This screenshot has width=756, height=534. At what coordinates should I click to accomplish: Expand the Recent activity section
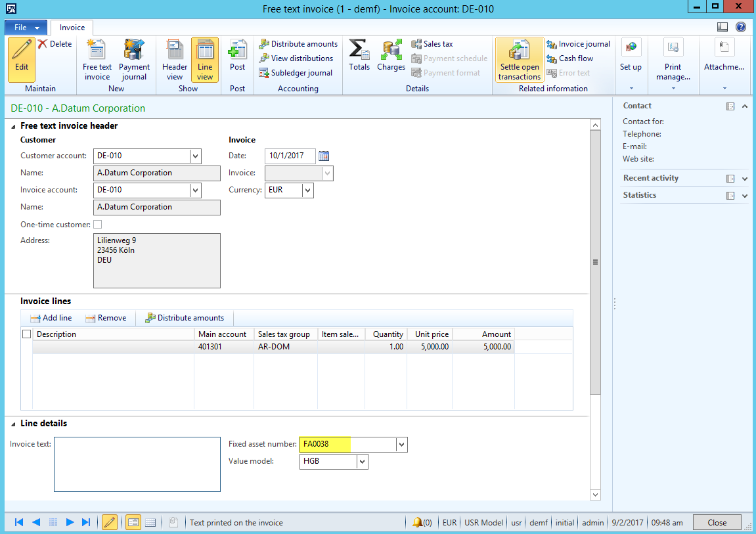click(744, 179)
